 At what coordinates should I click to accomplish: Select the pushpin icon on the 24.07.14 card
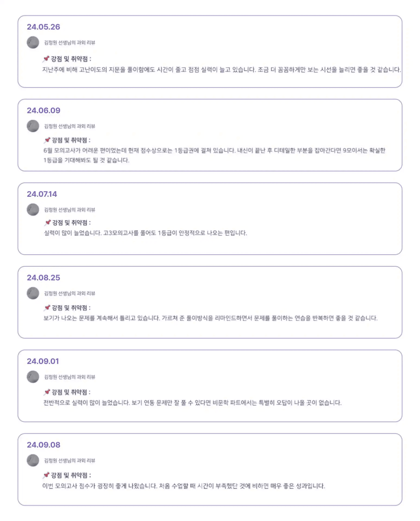tap(48, 223)
